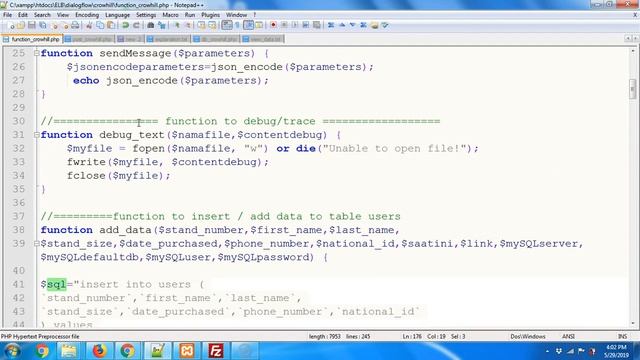Click the Playback macro icon
Screen dimensions: 640x360
pyautogui.click(x=295, y=25)
